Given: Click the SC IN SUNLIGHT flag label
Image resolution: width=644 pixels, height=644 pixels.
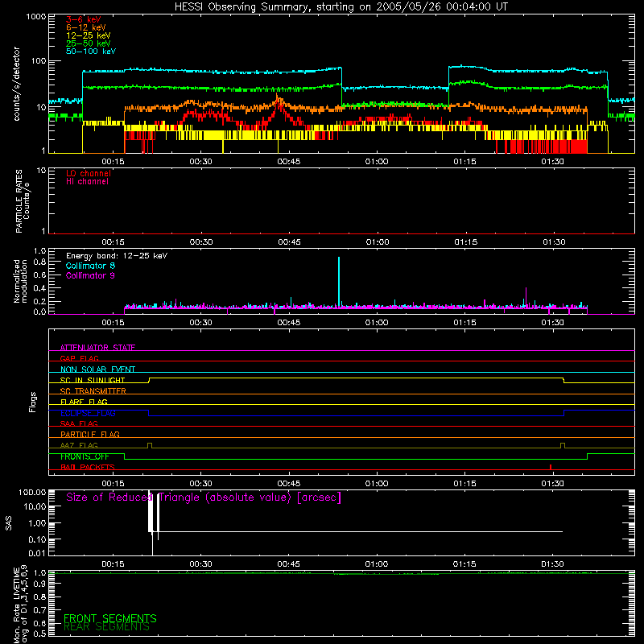Looking at the screenshot, I should [93, 380].
